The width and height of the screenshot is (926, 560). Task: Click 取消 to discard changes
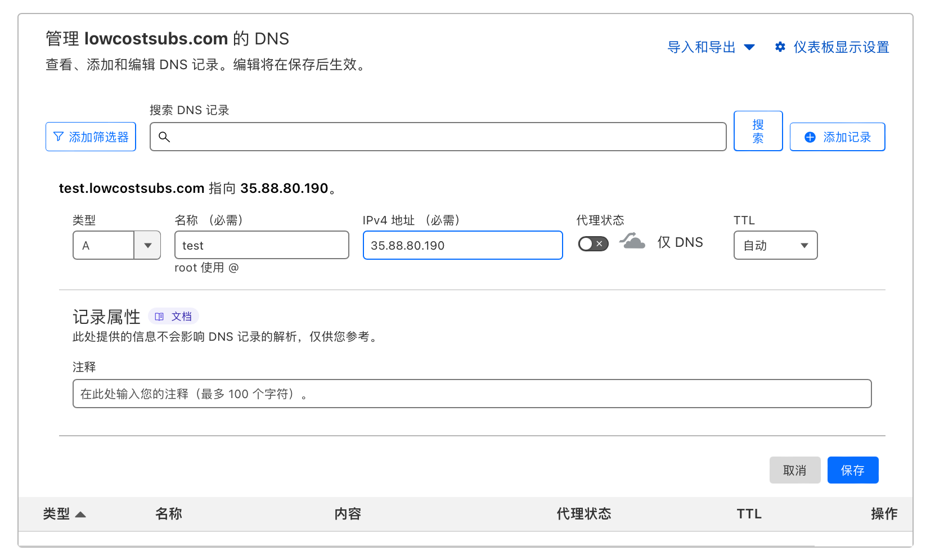pyautogui.click(x=795, y=470)
